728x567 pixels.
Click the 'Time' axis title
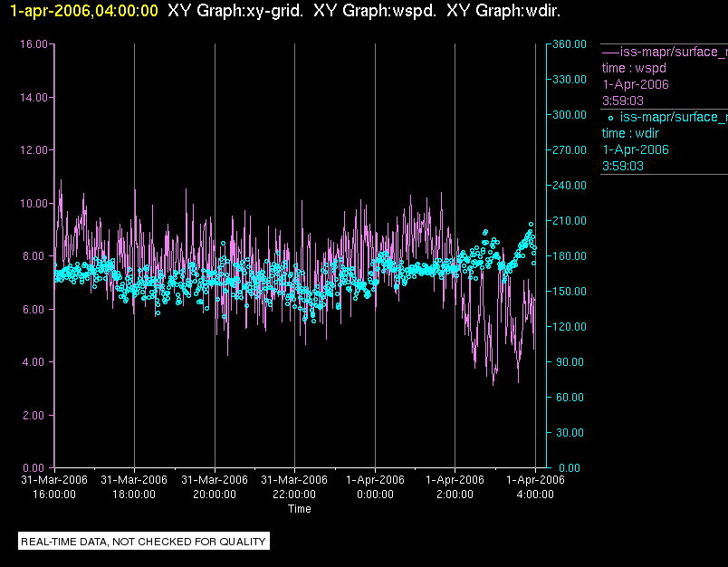(x=300, y=509)
